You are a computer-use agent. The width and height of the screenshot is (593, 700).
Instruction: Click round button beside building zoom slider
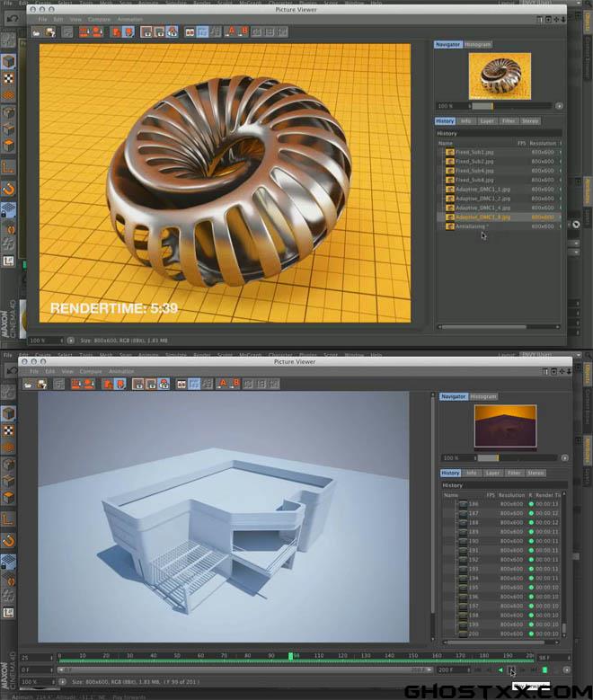(x=564, y=458)
